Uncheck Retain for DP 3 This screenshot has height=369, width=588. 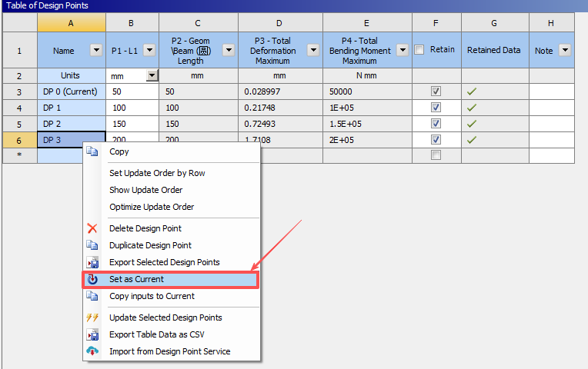coord(436,140)
